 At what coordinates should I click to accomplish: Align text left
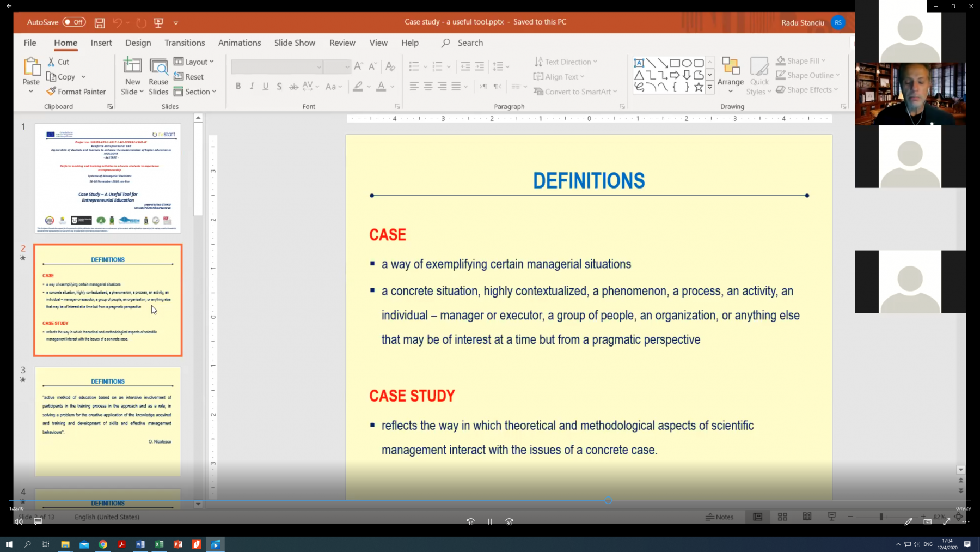point(414,86)
